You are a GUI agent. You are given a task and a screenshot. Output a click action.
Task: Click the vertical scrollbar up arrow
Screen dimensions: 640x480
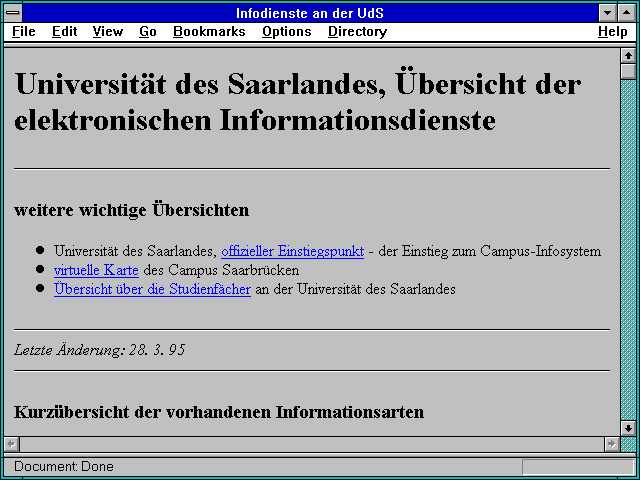pos(628,56)
